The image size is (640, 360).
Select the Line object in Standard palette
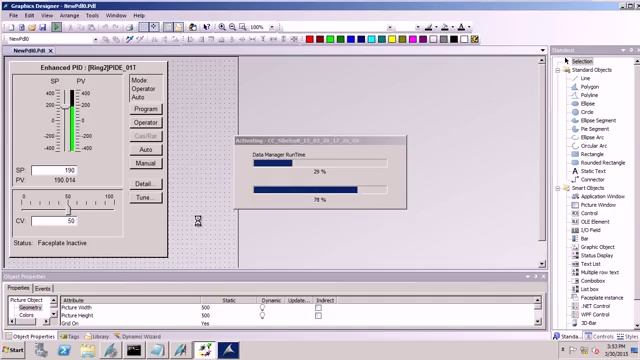coord(585,78)
